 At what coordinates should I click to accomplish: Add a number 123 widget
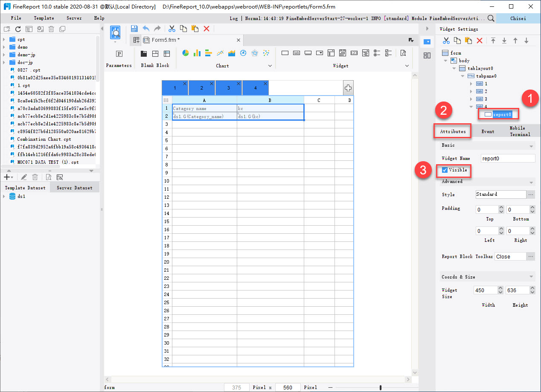point(354,53)
